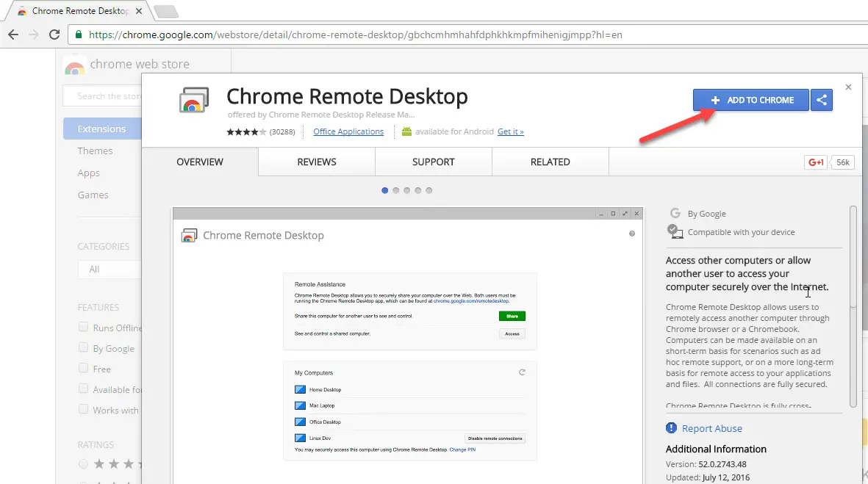Click the refresh icon in My Computers preview
Screen dimensions: 868x484
pos(522,372)
